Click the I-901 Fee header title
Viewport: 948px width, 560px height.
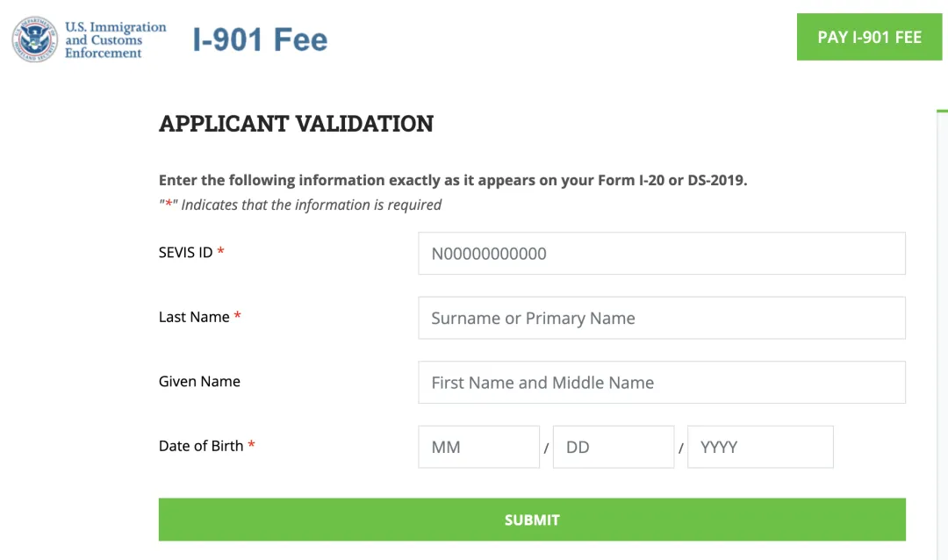tap(260, 39)
